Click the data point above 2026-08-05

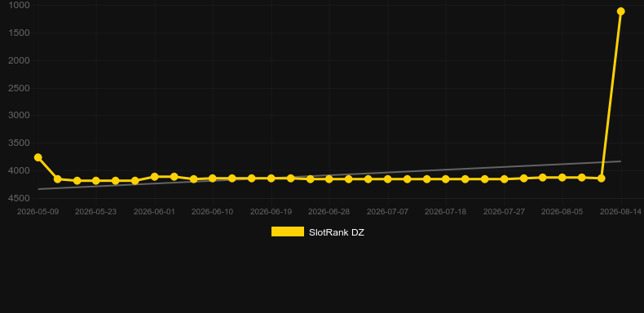point(562,178)
